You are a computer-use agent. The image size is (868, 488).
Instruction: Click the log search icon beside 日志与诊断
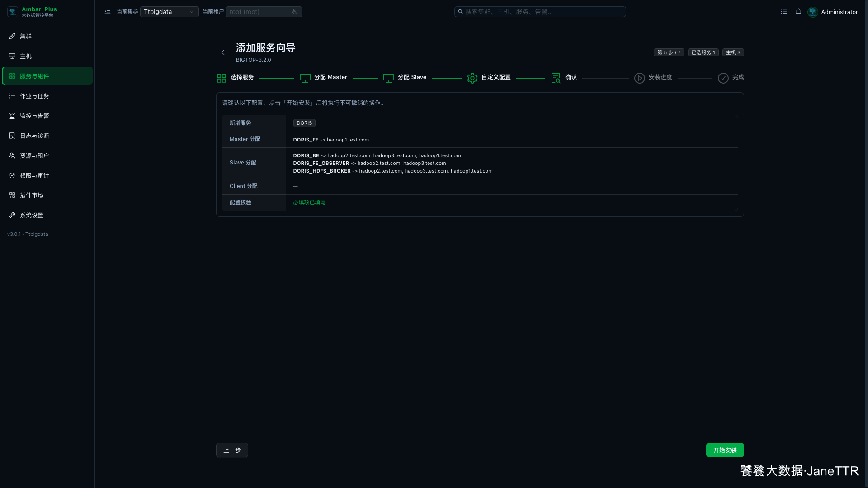(x=12, y=136)
